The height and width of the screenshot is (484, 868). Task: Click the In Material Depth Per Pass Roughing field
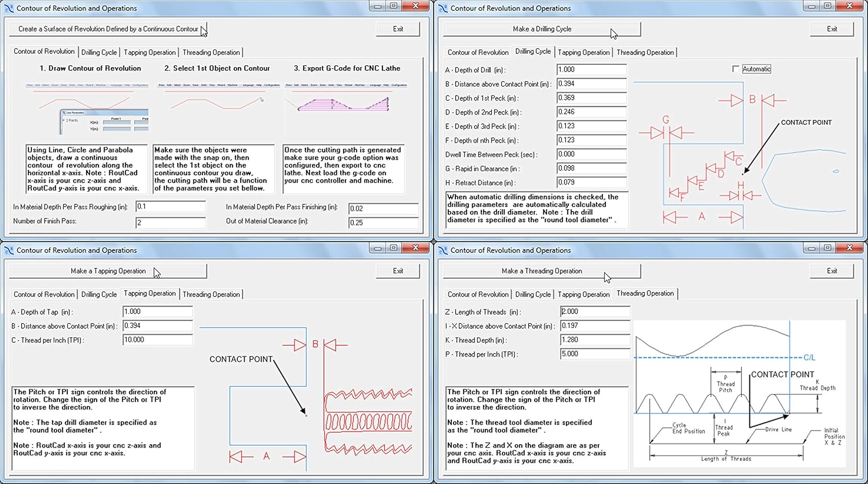point(171,207)
